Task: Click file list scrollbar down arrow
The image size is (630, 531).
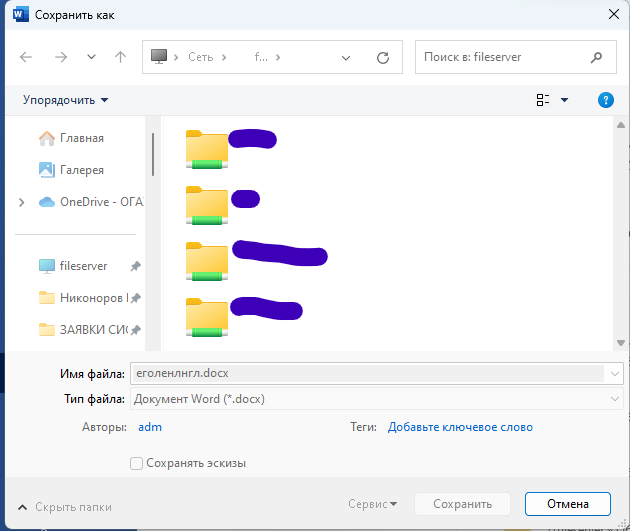Action: pos(621,343)
